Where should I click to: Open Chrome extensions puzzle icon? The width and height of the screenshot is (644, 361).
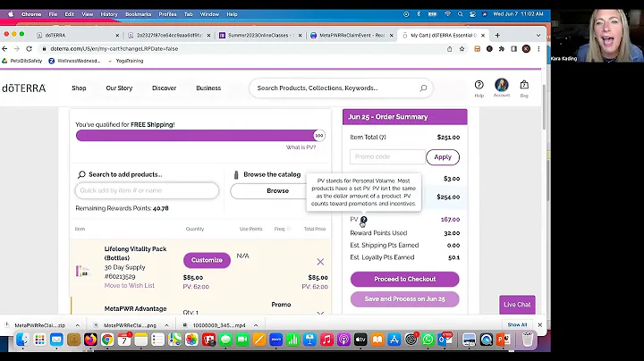pos(502,49)
